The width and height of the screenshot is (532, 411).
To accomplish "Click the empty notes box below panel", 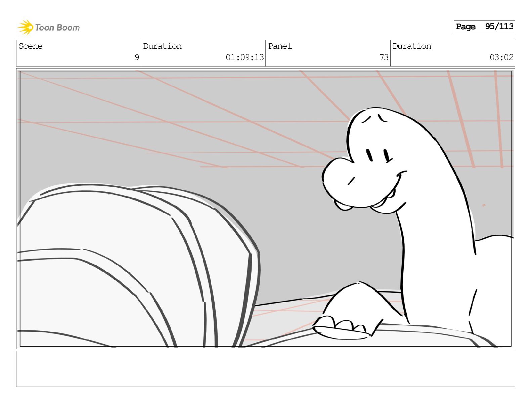I will point(265,369).
